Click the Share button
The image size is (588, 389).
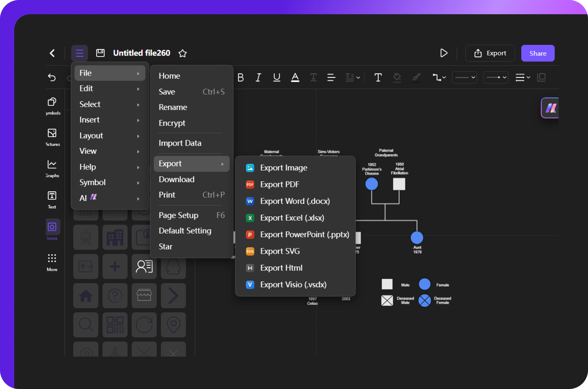tap(538, 53)
